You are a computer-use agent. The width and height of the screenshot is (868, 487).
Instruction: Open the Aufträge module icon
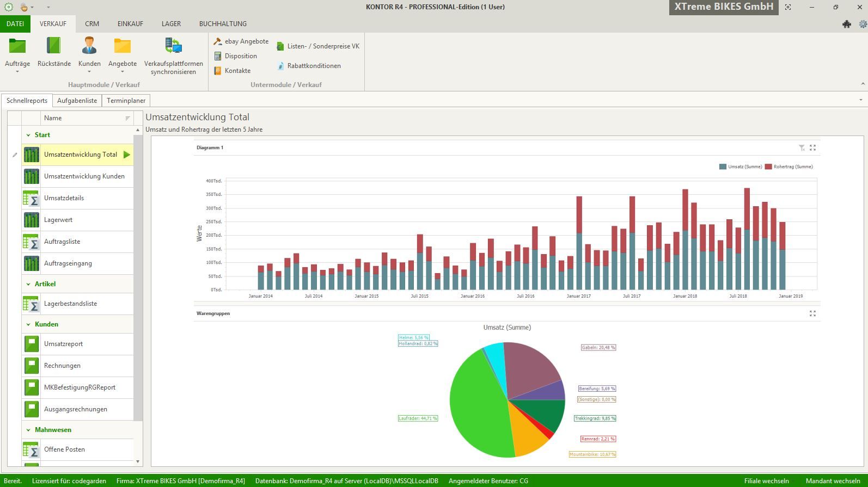point(17,46)
